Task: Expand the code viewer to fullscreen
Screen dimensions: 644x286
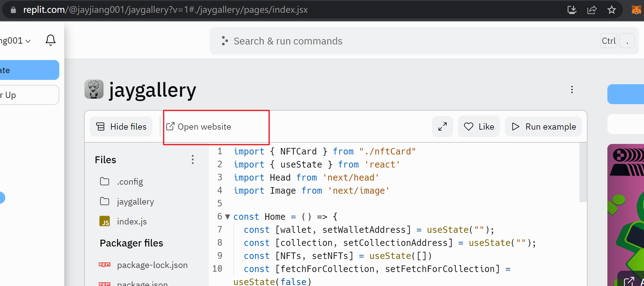Action: [x=443, y=127]
